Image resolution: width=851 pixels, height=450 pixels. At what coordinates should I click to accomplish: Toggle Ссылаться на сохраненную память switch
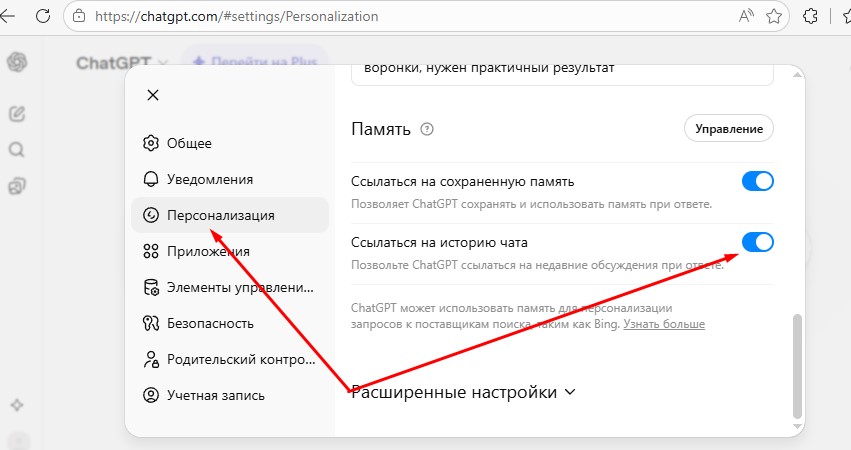(x=758, y=181)
